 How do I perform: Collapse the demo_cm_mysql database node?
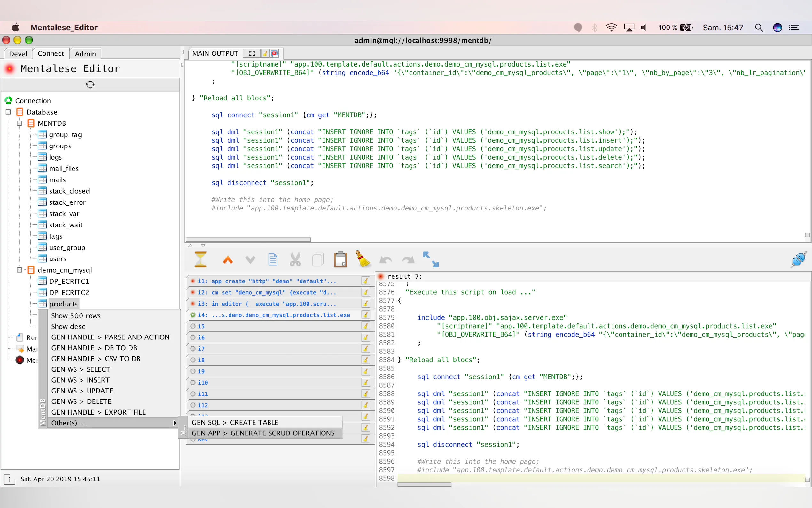pyautogui.click(x=20, y=270)
